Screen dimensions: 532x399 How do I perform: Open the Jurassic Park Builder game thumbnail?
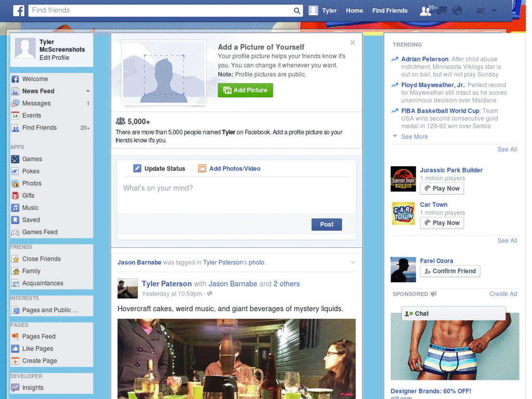[x=403, y=179]
